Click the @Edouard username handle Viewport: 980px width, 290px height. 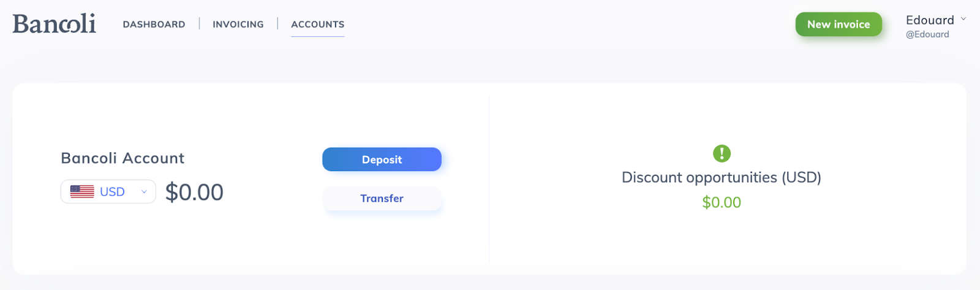(x=927, y=35)
